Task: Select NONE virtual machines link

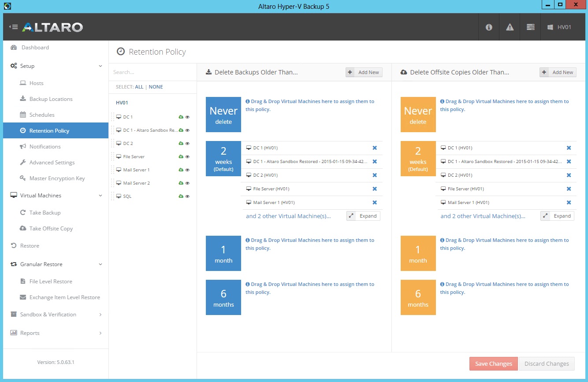Action: pos(156,87)
